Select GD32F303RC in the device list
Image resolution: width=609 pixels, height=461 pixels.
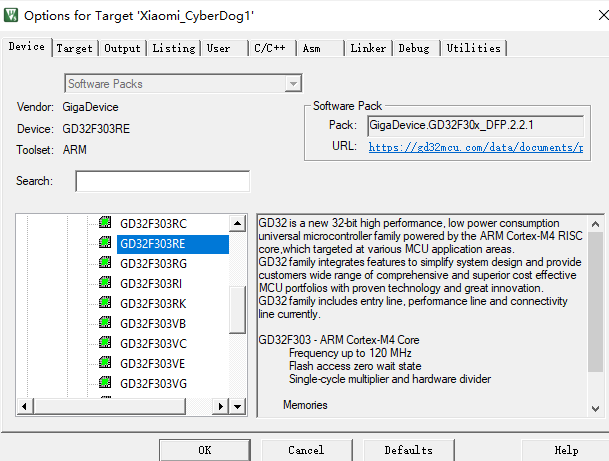click(153, 224)
